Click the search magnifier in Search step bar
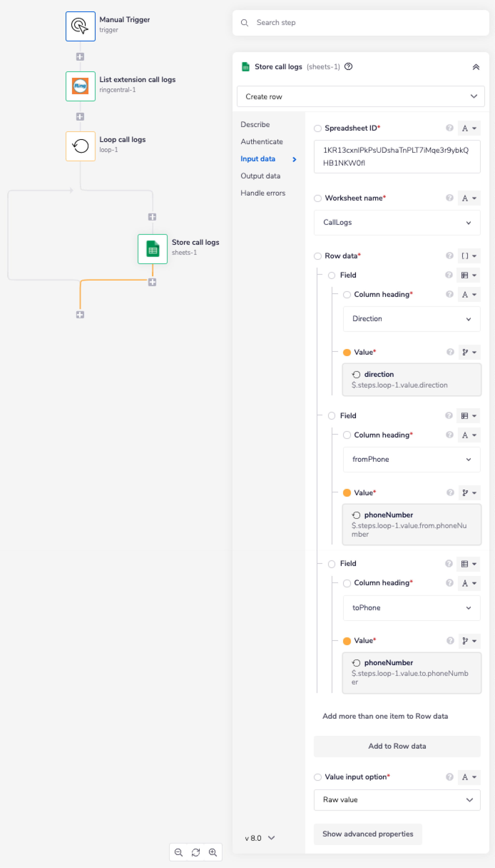 coord(245,23)
